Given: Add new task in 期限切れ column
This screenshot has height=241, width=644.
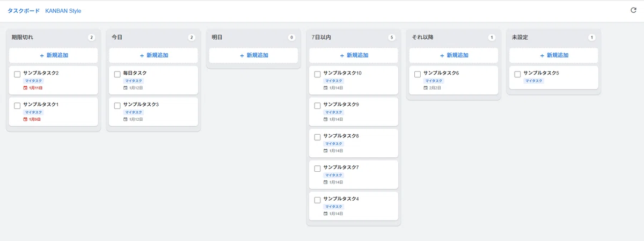Looking at the screenshot, I should 54,55.
